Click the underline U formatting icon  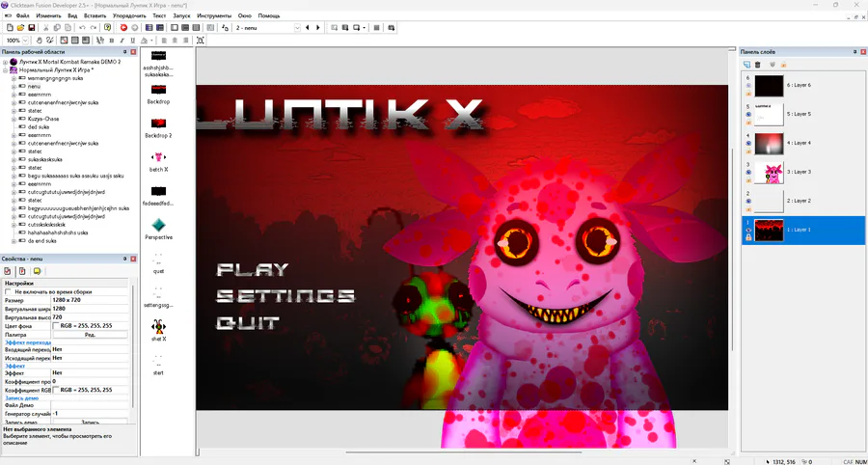point(132,41)
